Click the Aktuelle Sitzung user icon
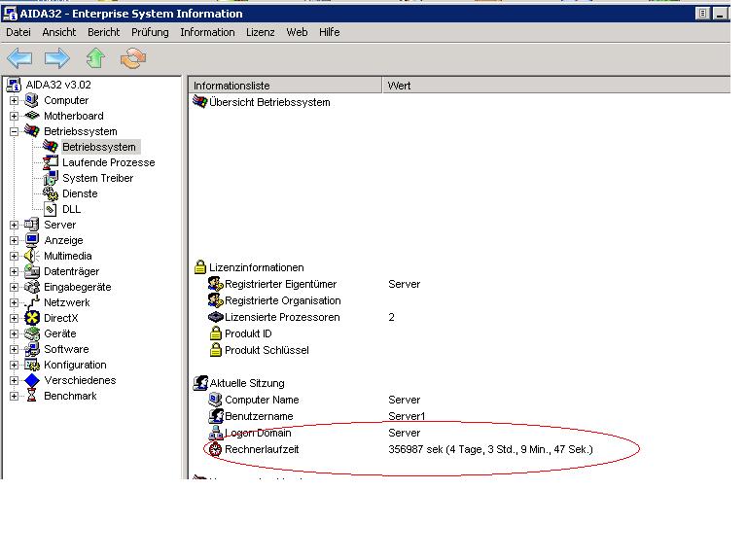Viewport: 747px width, 560px height. click(200, 383)
